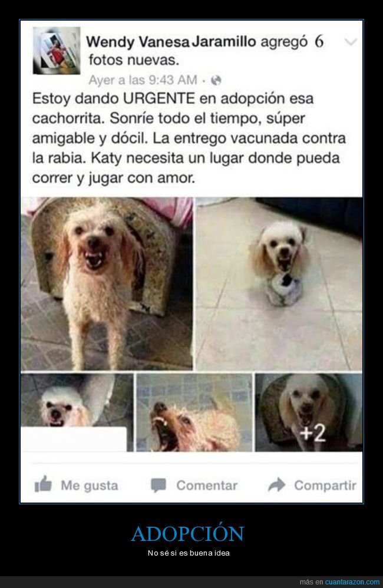The image size is (383, 588).
Task: Click the 'Me gusta' button label
Action: pos(90,485)
